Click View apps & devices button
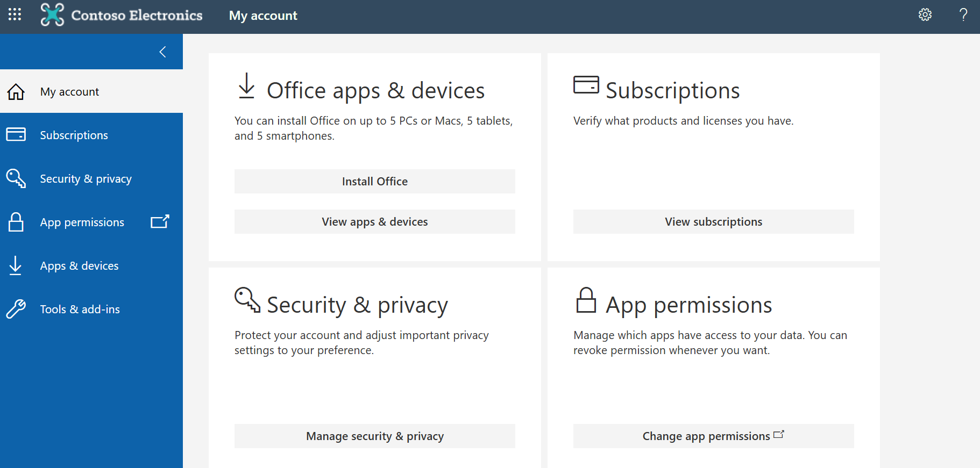The height and width of the screenshot is (468, 980). pyautogui.click(x=375, y=222)
